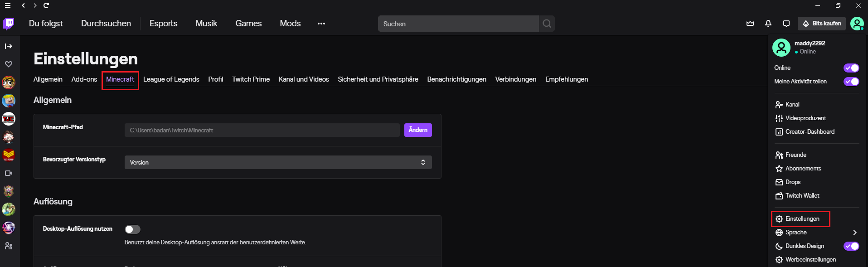Viewport: 868px width, 267px height.
Task: Click the Minecraft-Pfad path field
Action: (262, 130)
